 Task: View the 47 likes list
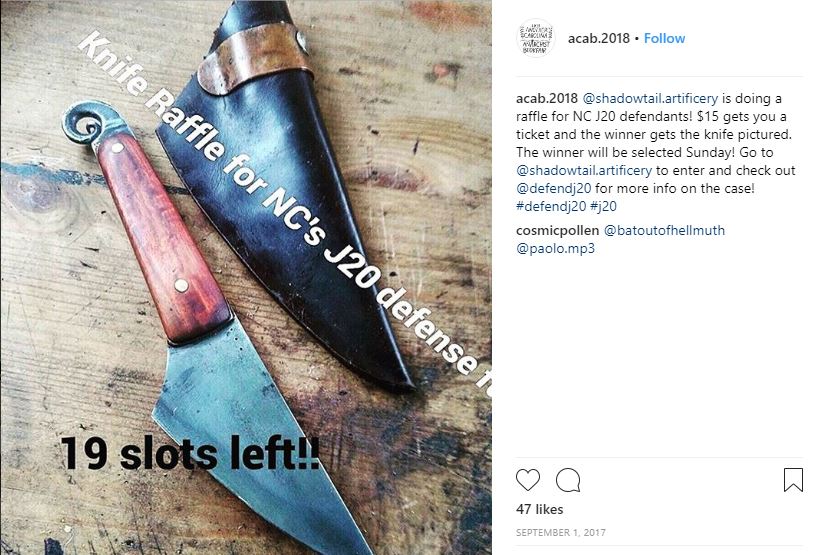point(539,509)
